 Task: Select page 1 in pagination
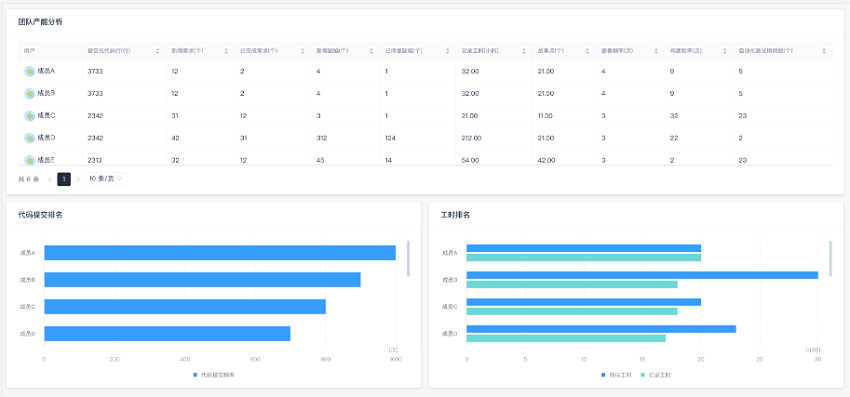tap(64, 179)
